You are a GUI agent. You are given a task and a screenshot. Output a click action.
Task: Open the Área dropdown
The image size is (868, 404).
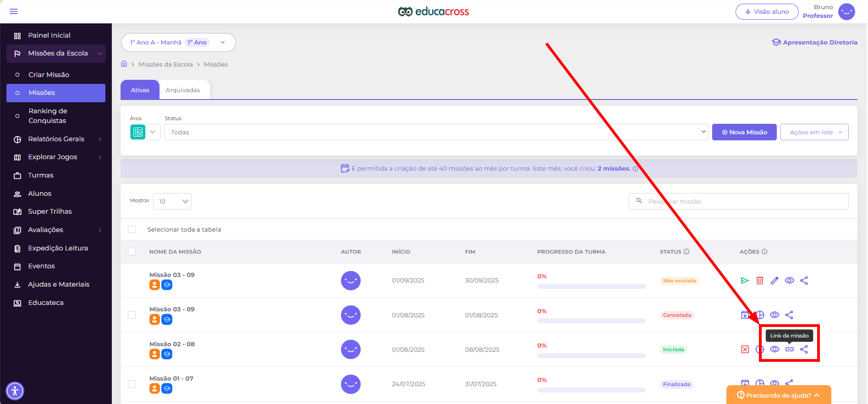click(x=145, y=132)
